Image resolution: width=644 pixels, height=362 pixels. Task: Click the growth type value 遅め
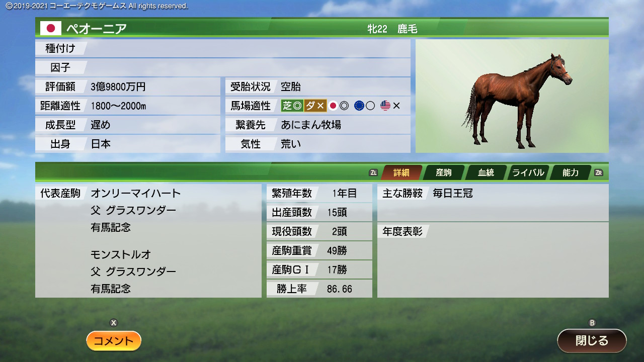coord(101,125)
